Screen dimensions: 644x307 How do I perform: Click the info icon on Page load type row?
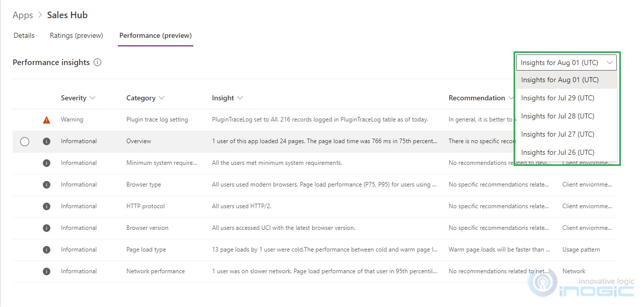pyautogui.click(x=46, y=250)
